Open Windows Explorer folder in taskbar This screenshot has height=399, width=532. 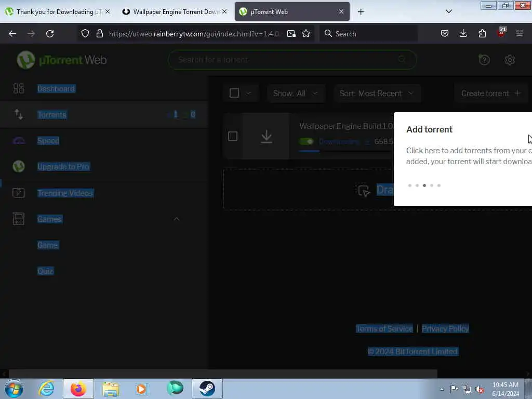tap(111, 389)
